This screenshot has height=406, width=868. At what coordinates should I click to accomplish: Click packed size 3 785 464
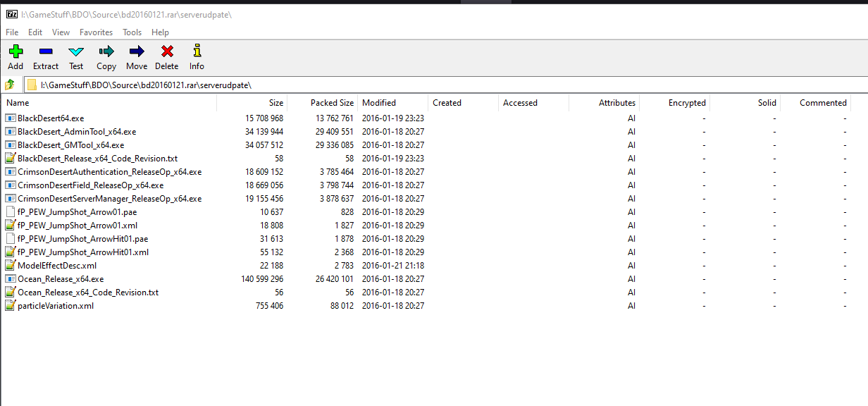tap(337, 172)
